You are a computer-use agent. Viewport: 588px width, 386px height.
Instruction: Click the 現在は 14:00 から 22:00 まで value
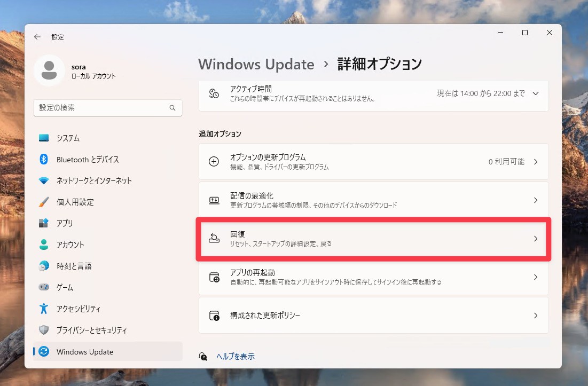[x=481, y=93]
